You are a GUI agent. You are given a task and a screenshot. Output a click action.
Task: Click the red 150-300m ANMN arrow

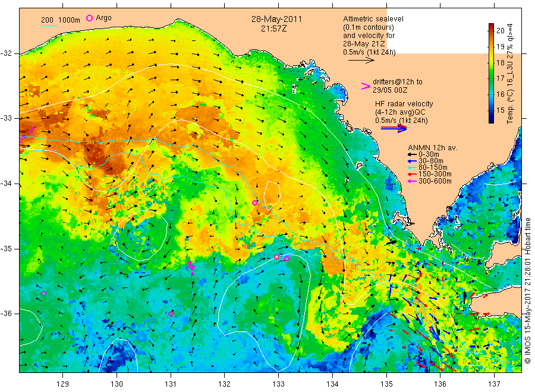click(413, 175)
